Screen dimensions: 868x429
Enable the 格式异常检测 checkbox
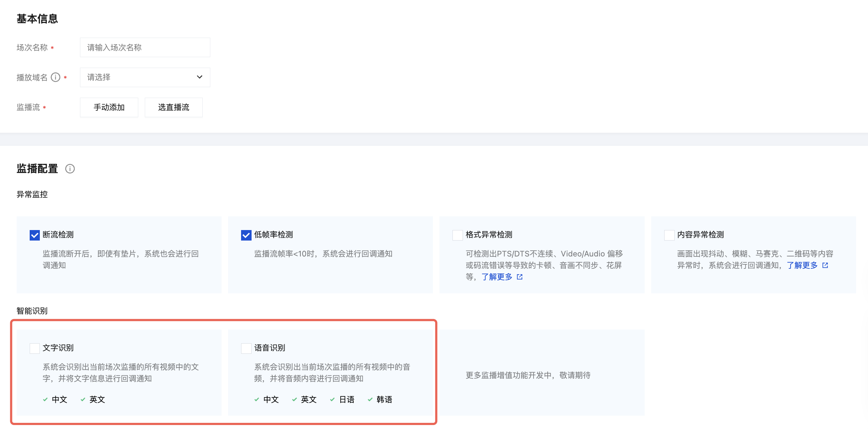tap(458, 235)
